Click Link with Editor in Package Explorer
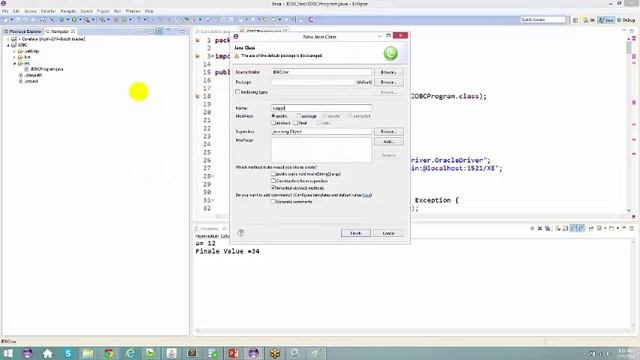The height and width of the screenshot is (360, 640). coord(159,31)
